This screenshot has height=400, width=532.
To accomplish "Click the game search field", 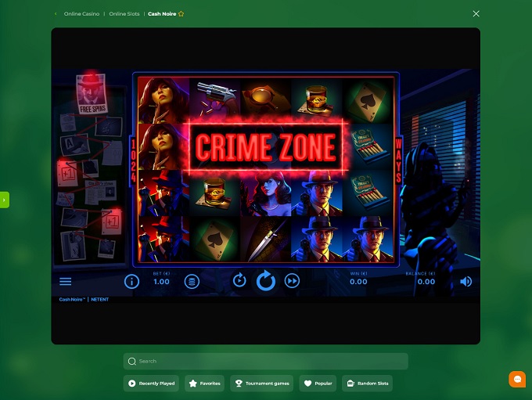I will pos(265,361).
